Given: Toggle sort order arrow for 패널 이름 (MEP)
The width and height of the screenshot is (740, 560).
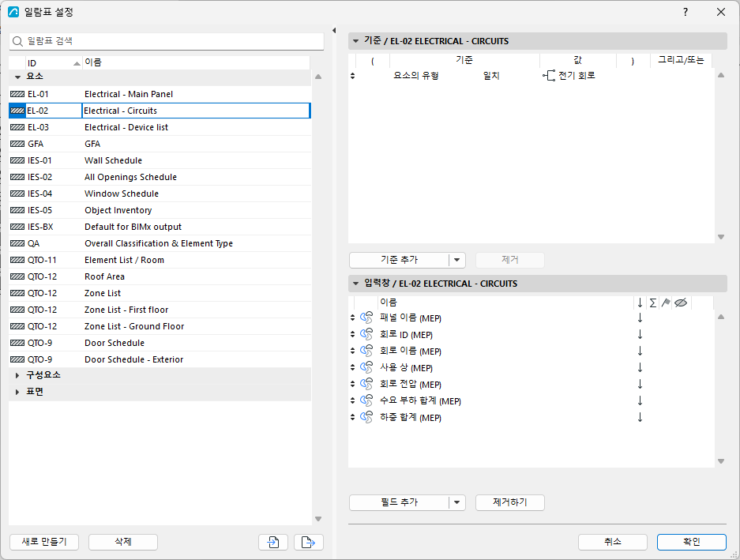Looking at the screenshot, I should (640, 318).
